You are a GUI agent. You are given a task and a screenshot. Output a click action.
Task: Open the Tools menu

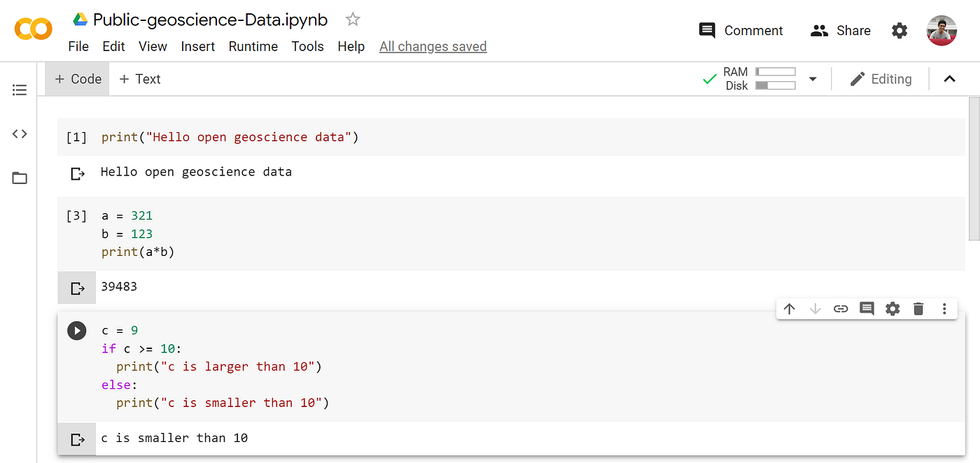click(308, 47)
